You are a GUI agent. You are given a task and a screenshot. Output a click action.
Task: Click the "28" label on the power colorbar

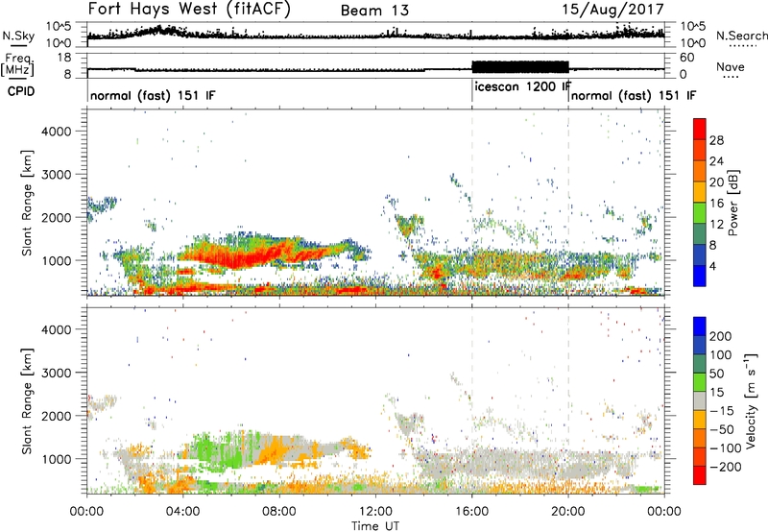716,140
